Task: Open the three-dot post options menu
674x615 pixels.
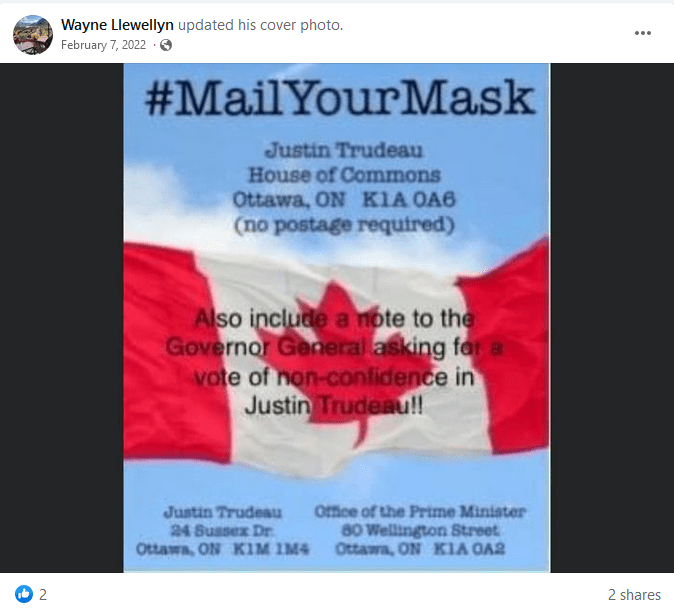Action: click(x=643, y=33)
